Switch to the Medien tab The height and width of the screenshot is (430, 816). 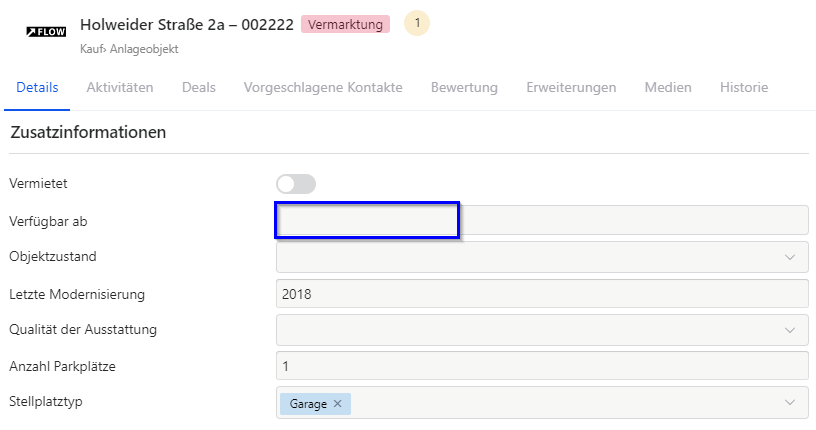668,87
